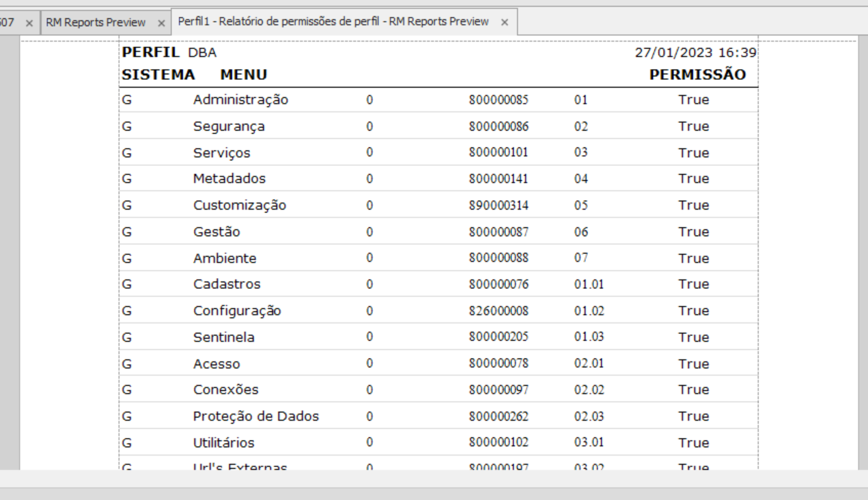This screenshot has width=868, height=500.
Task: Click the code 800000086
Action: click(499, 126)
